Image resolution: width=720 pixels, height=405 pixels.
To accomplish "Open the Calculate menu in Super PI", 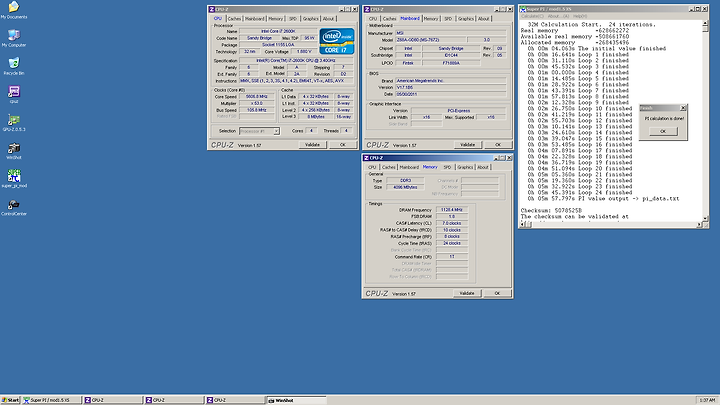I will [x=531, y=16].
